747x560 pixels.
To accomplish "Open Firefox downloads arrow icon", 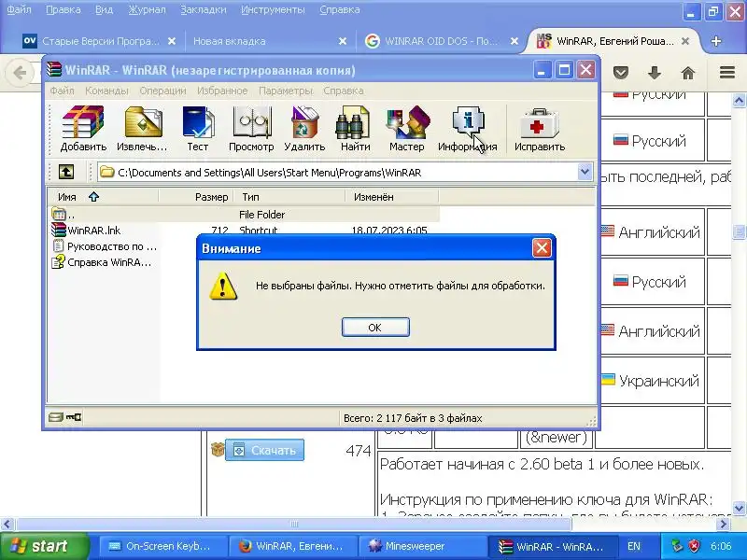I will coord(655,73).
